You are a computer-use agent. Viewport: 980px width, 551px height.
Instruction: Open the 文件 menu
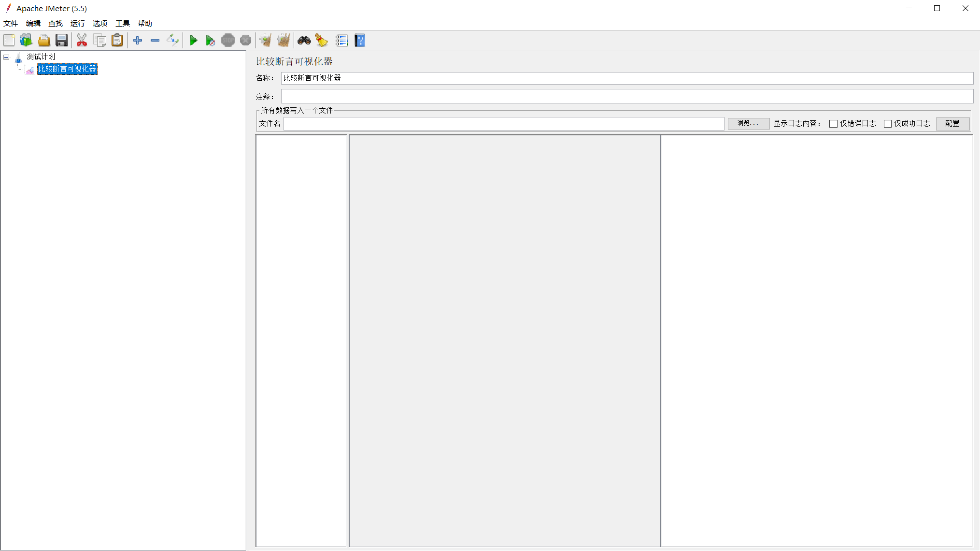click(11, 24)
